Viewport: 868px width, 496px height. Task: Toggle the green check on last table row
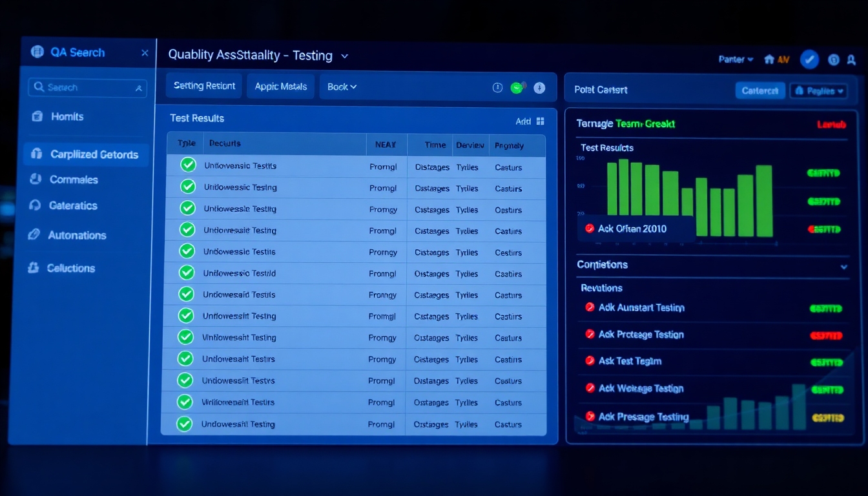[x=185, y=424]
